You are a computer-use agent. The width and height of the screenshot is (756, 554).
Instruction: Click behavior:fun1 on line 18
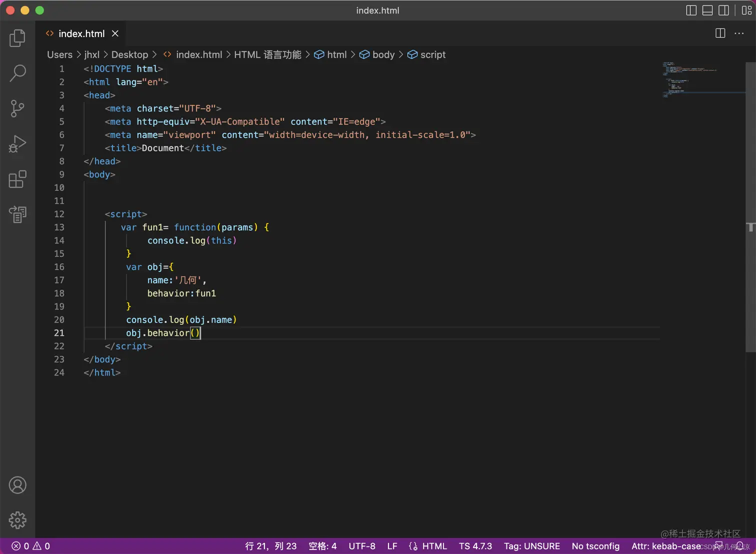(181, 293)
